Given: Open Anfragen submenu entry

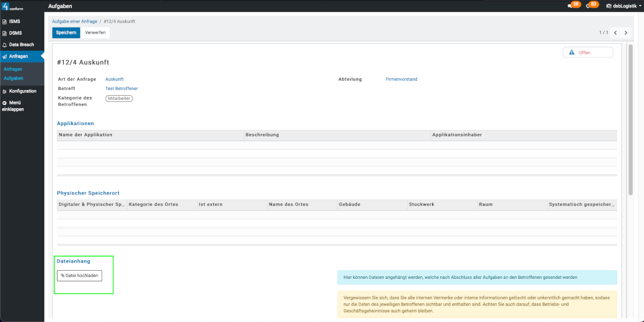Looking at the screenshot, I should [x=13, y=69].
